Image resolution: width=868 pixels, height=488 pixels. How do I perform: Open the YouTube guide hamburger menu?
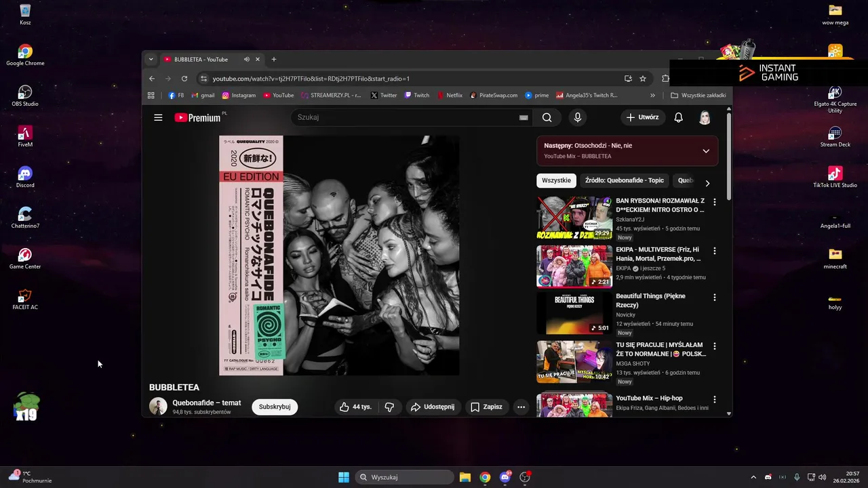click(158, 117)
